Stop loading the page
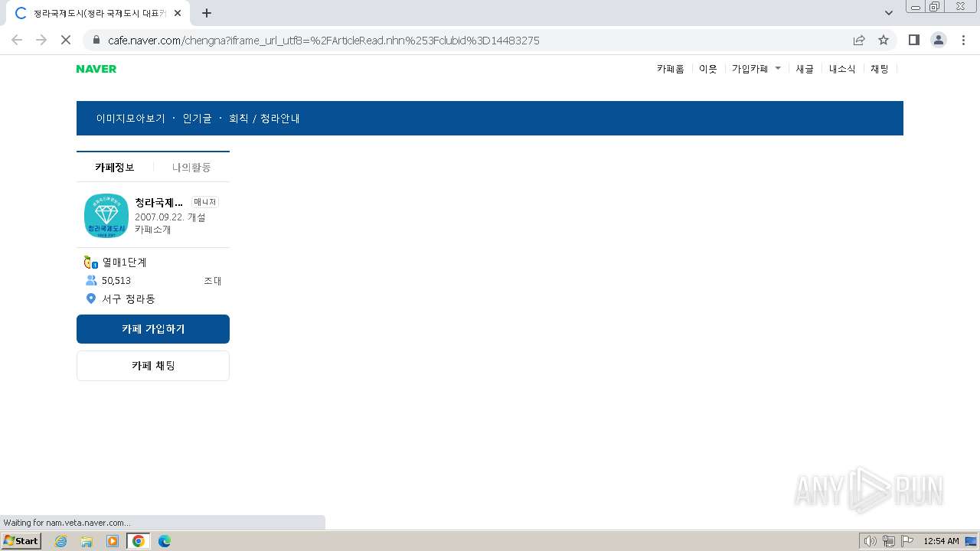Image resolution: width=980 pixels, height=551 pixels. (66, 40)
